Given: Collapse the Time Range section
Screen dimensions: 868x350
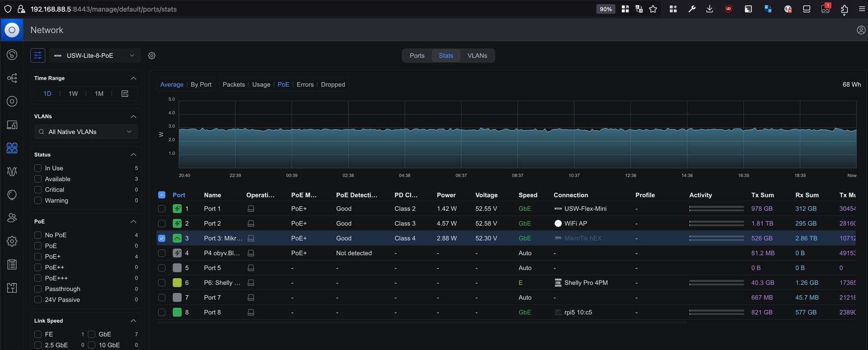Looking at the screenshot, I should pos(133,78).
